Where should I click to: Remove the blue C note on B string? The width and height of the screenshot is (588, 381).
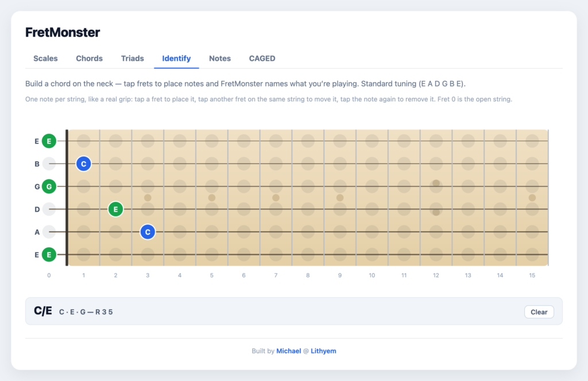click(84, 164)
